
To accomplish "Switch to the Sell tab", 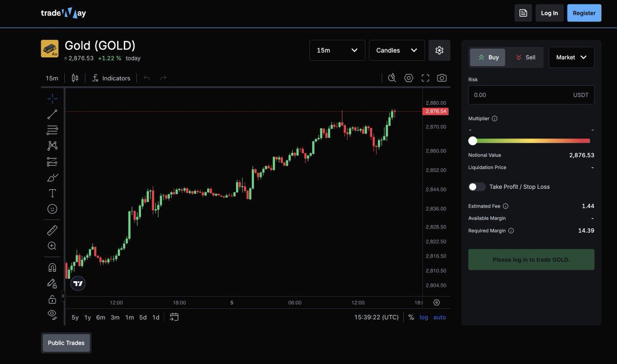I will [x=525, y=57].
